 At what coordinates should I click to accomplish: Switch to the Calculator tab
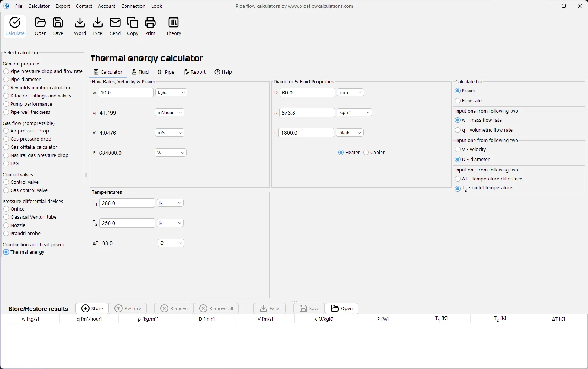108,72
